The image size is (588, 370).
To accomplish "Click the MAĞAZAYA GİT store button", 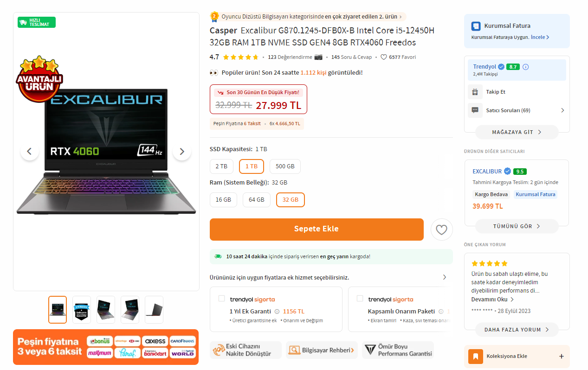I will (517, 132).
